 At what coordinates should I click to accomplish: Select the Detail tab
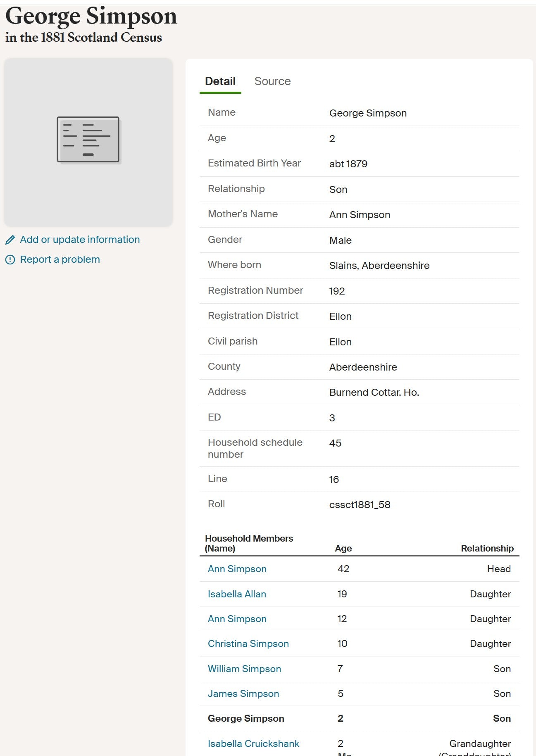pyautogui.click(x=220, y=81)
